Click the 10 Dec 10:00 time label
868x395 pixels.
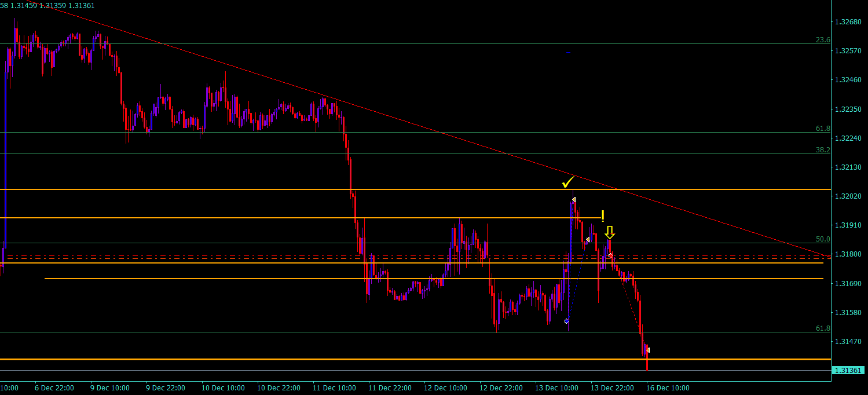click(x=223, y=387)
